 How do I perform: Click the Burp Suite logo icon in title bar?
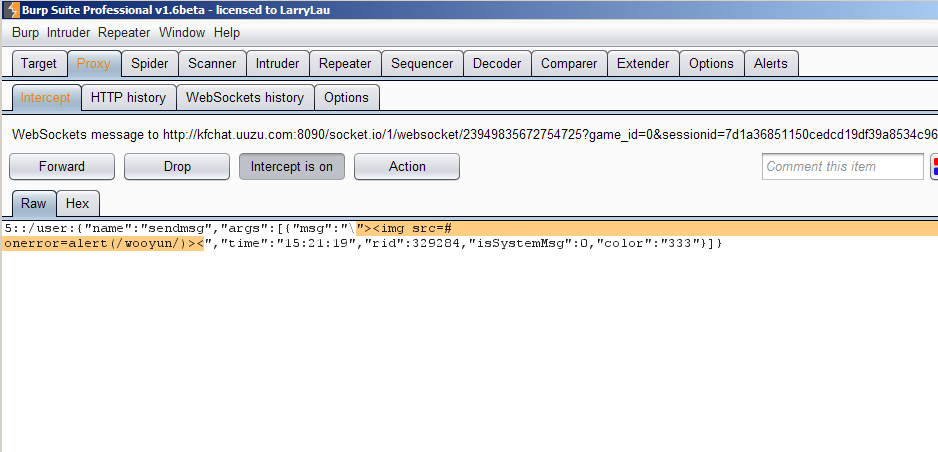pyautogui.click(x=12, y=10)
